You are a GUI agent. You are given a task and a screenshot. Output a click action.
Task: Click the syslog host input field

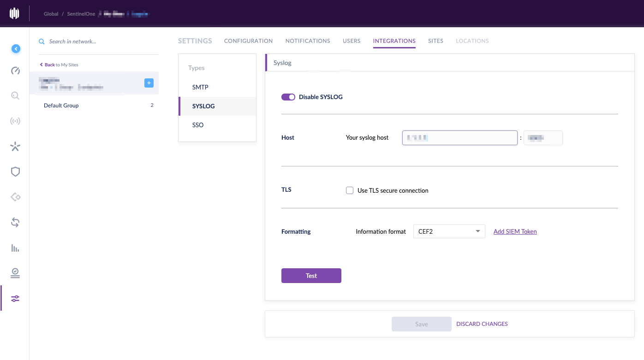point(459,138)
